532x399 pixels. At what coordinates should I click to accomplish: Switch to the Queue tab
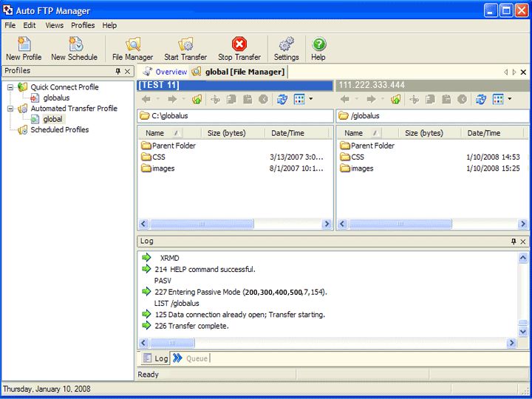pos(191,358)
